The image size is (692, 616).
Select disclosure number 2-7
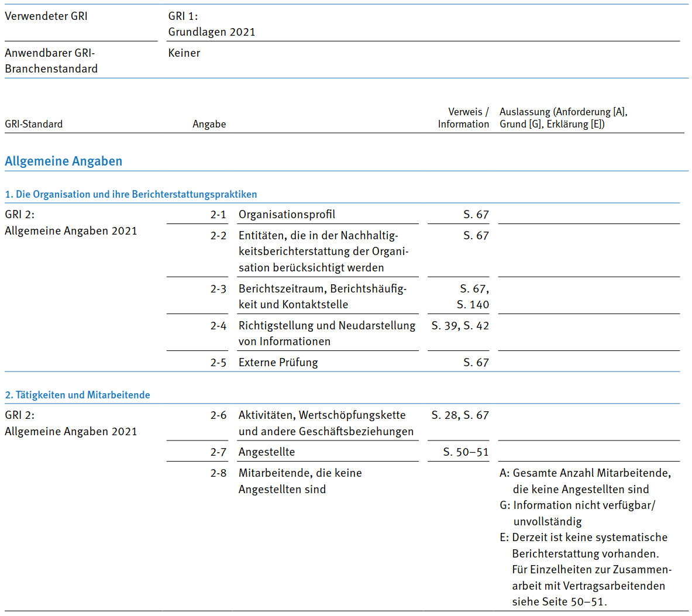[218, 452]
